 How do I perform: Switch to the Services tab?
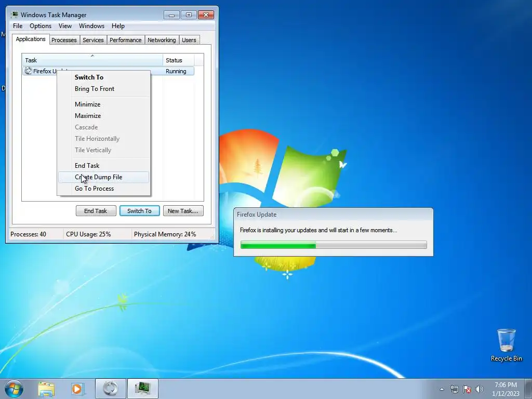pos(93,40)
